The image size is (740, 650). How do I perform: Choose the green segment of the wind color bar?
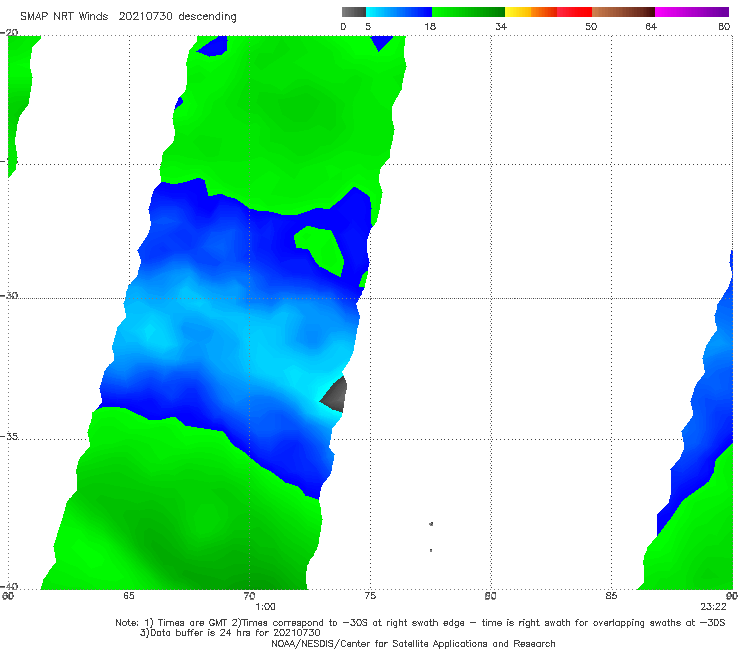[x=468, y=12]
